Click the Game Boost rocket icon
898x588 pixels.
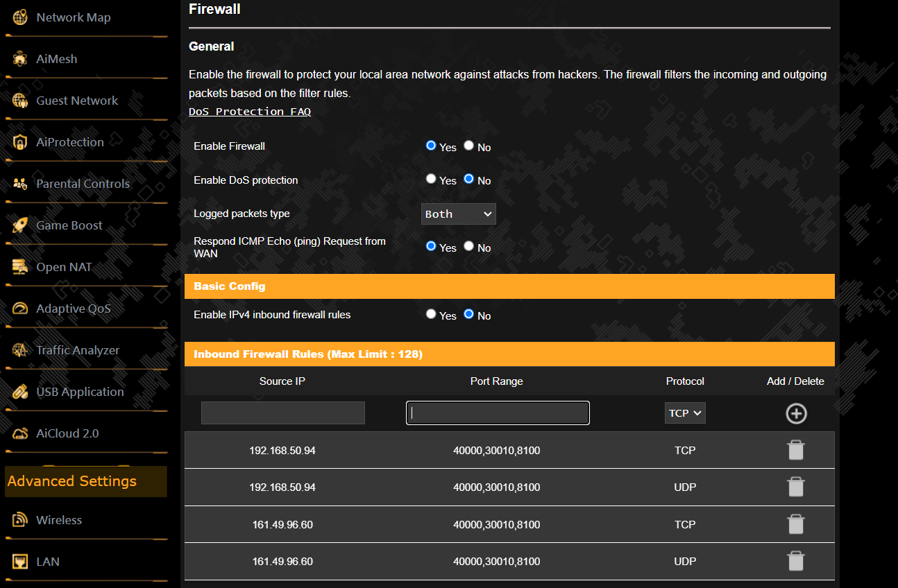coord(20,225)
